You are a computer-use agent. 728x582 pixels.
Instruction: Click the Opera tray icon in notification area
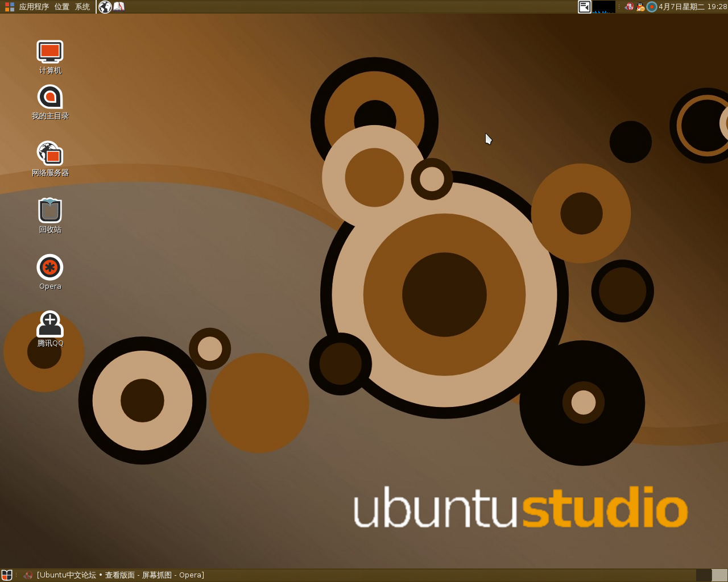coord(629,7)
